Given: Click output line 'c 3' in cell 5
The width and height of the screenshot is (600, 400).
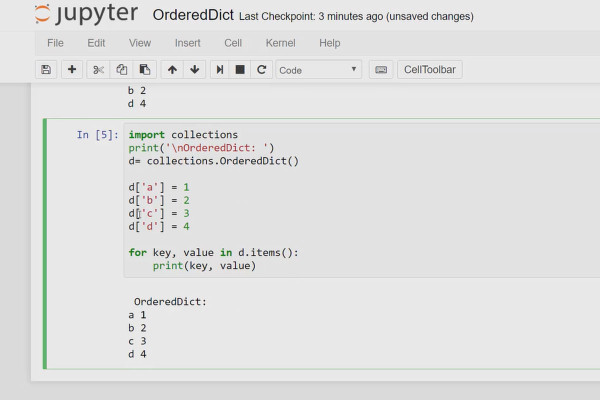Looking at the screenshot, I should [137, 341].
